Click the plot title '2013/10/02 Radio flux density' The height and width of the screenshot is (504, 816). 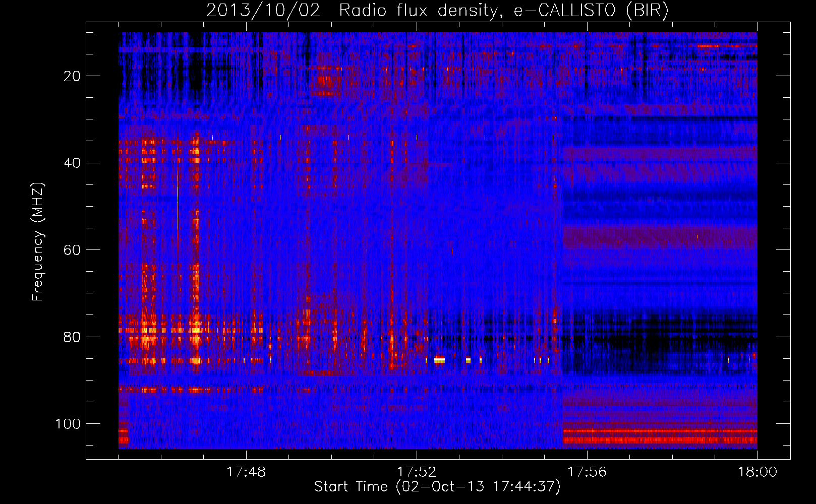coord(437,11)
